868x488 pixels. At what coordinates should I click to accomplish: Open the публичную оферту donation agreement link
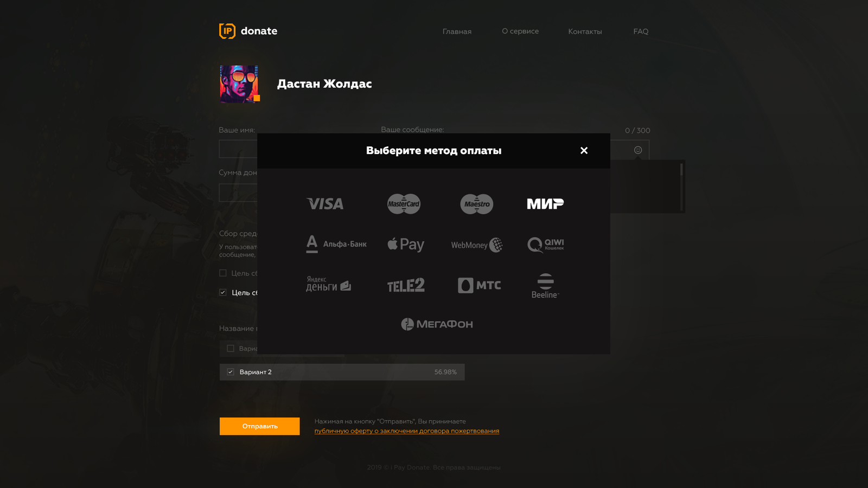(x=407, y=431)
